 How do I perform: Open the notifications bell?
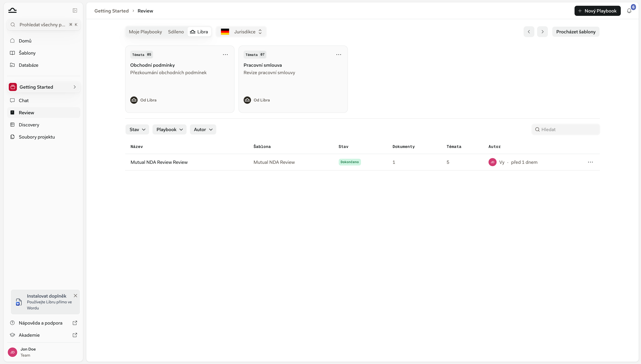coord(629,11)
